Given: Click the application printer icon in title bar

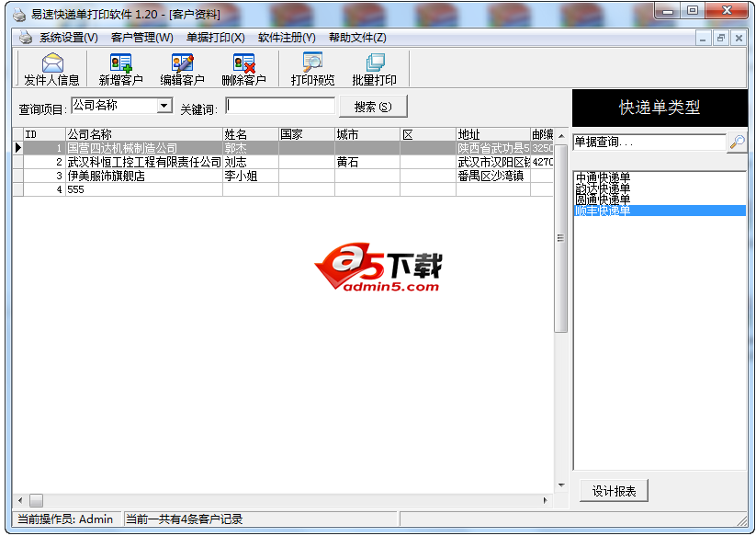Looking at the screenshot, I should tap(18, 15).
